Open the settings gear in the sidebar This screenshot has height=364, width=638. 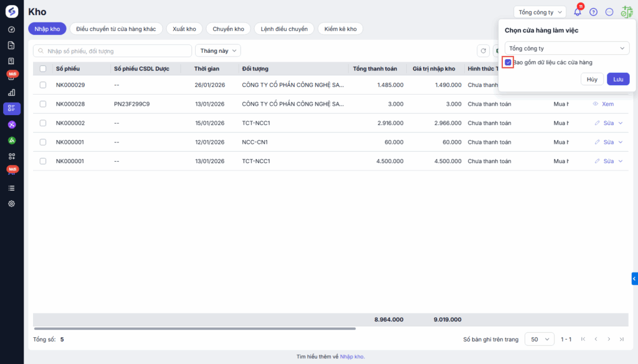tap(11, 203)
